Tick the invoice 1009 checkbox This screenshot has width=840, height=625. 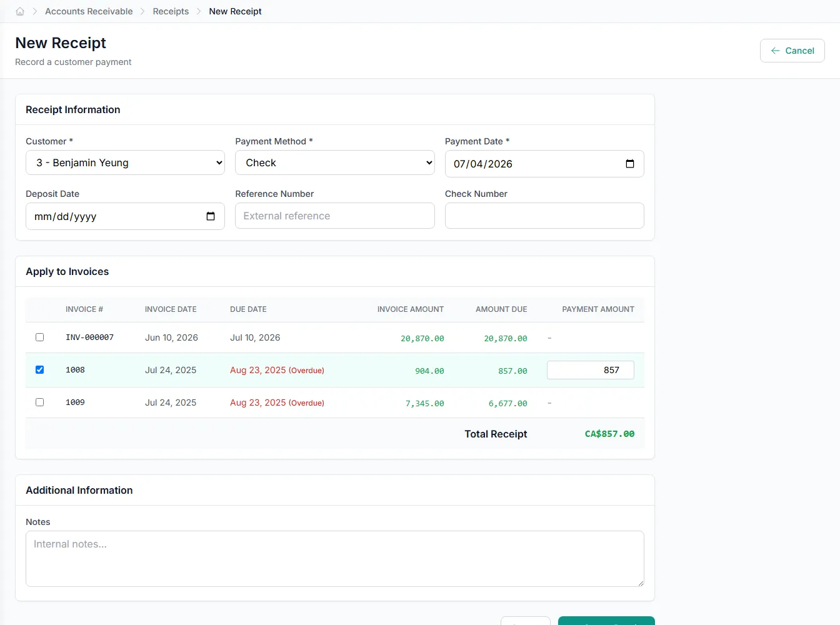(x=39, y=402)
